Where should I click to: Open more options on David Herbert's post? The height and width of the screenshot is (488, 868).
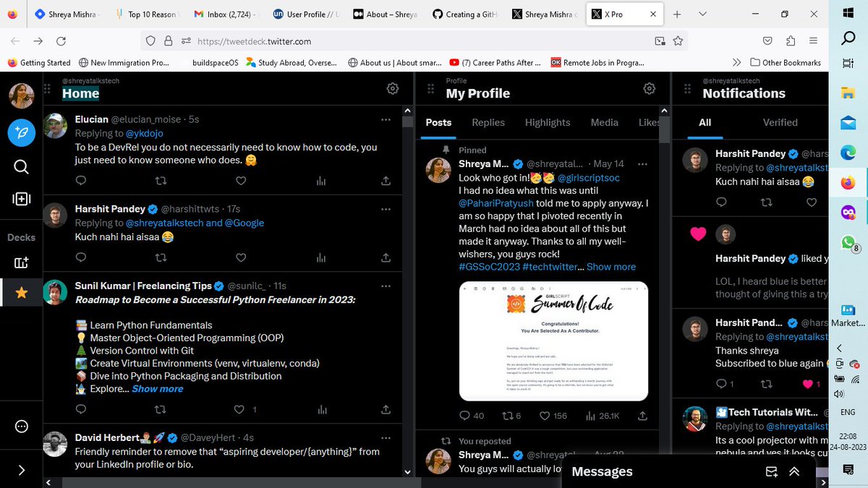(387, 438)
